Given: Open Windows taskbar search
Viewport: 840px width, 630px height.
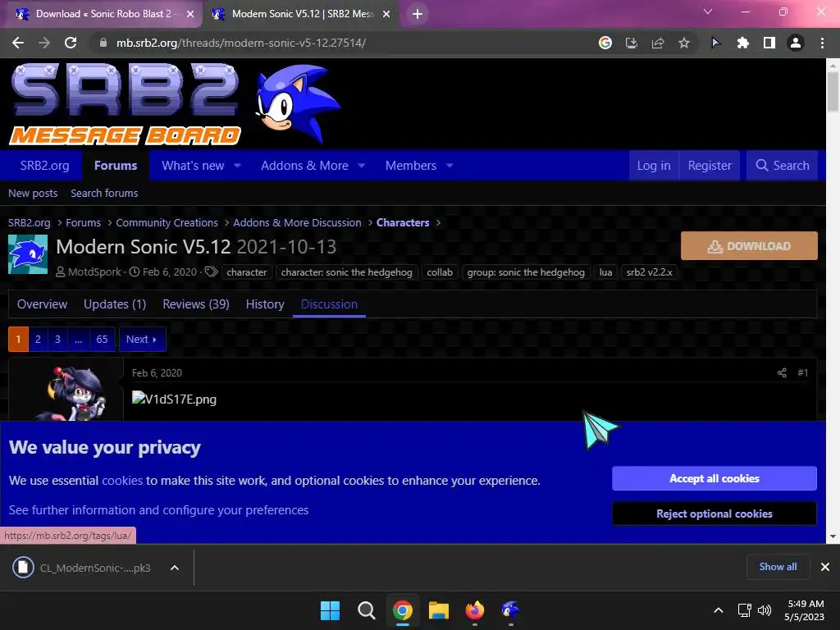Looking at the screenshot, I should click(367, 610).
